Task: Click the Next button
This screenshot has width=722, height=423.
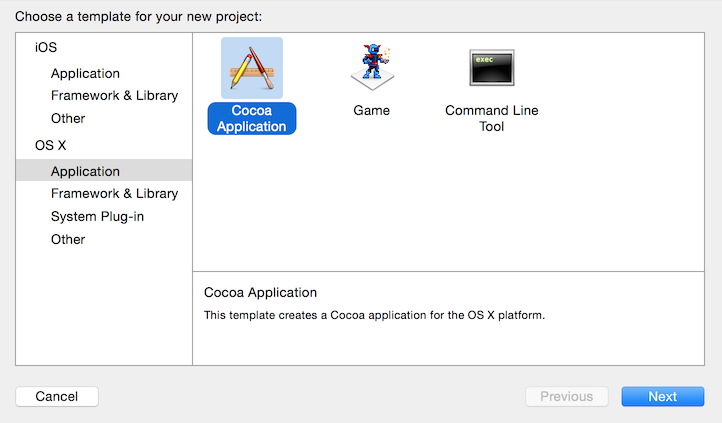Action: pos(662,396)
